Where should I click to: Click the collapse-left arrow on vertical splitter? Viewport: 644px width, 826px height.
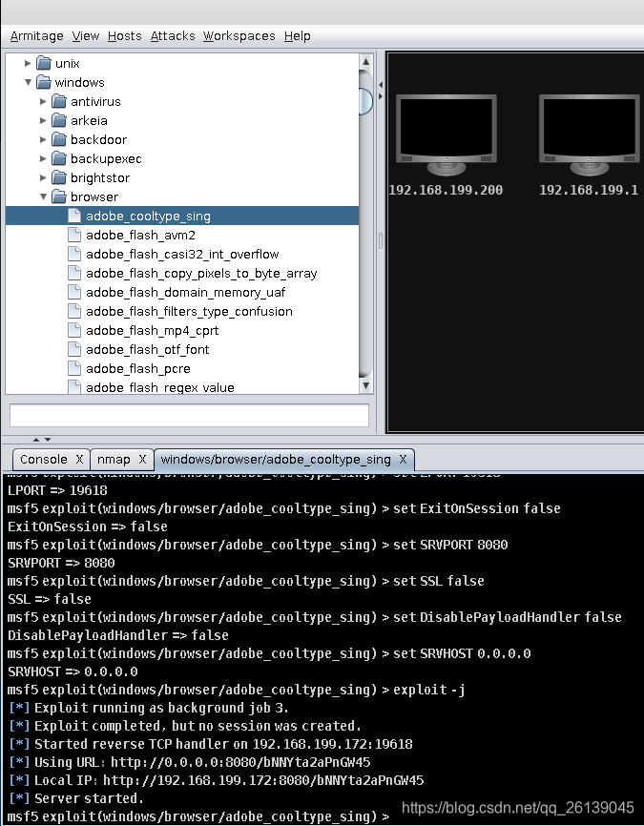pyautogui.click(x=381, y=84)
